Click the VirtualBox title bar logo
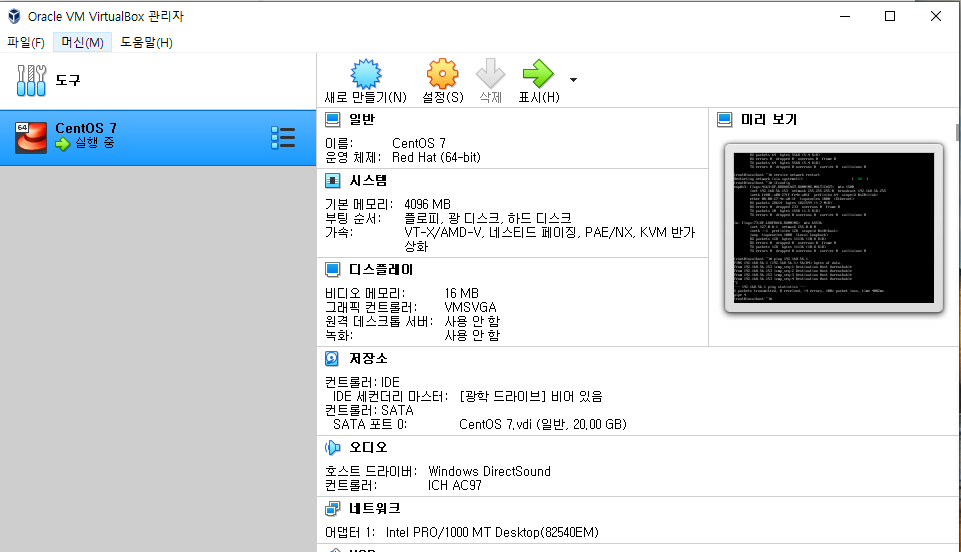Screen dimensions: 961x552 (x=14, y=17)
